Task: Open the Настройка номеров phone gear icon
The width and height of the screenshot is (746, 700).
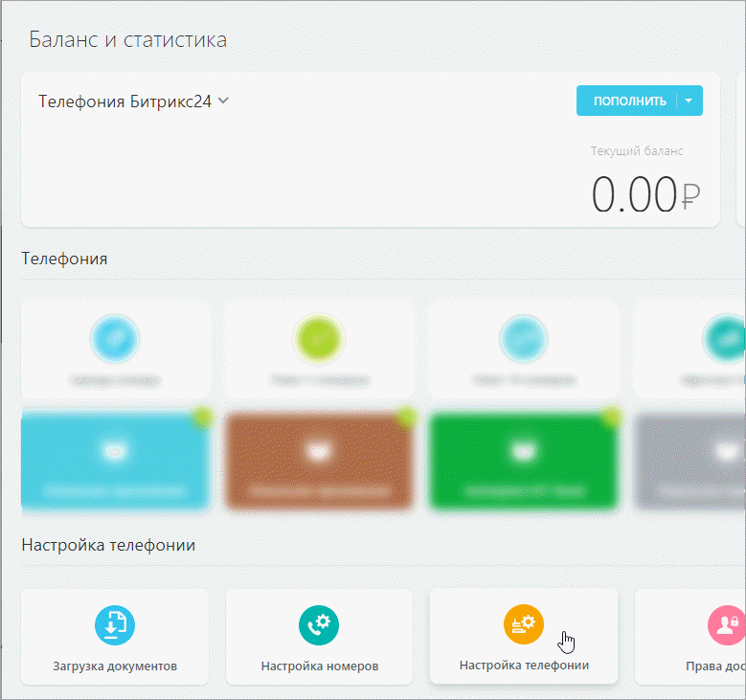Action: [319, 624]
